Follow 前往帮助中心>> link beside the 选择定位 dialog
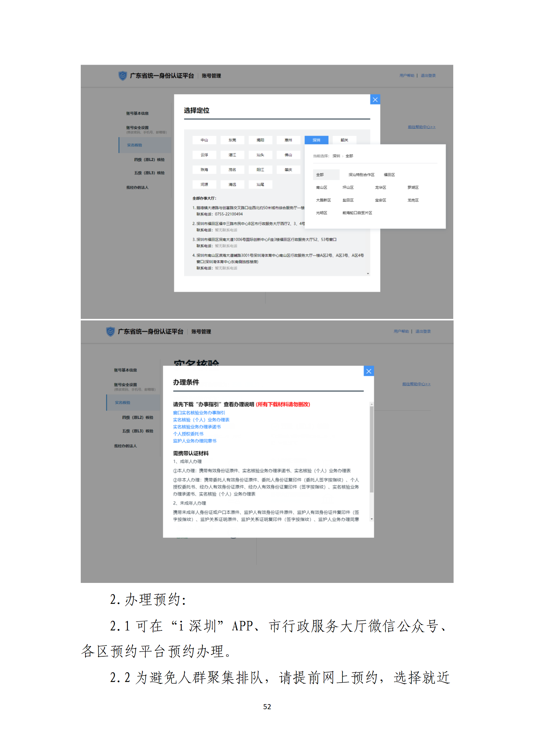Image resolution: width=534 pixels, height=756 pixels. click(x=421, y=127)
